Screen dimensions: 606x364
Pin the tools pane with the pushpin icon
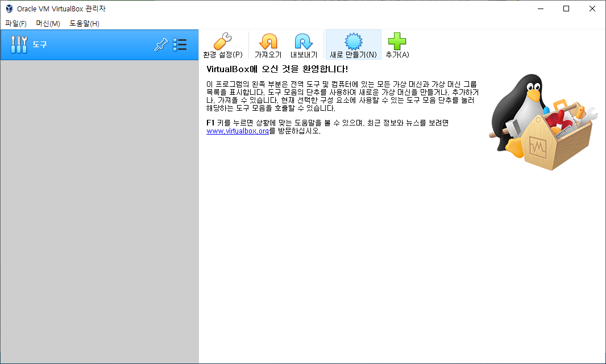(x=161, y=45)
